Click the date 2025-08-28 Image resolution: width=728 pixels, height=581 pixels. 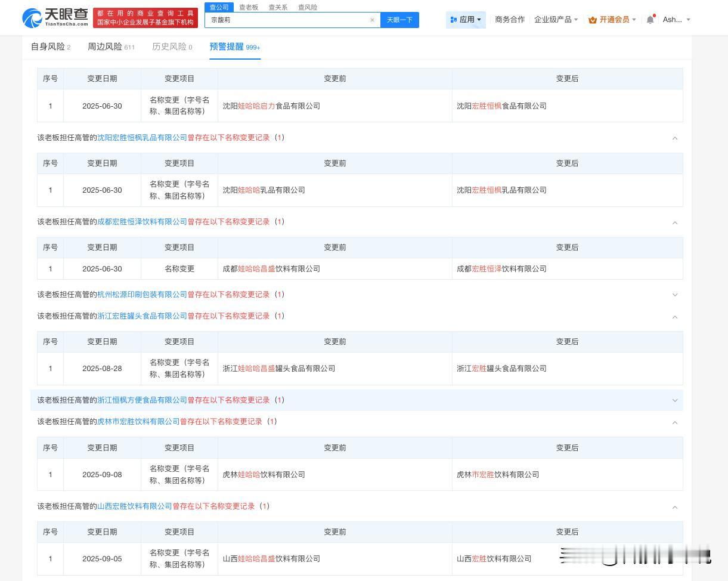102,369
